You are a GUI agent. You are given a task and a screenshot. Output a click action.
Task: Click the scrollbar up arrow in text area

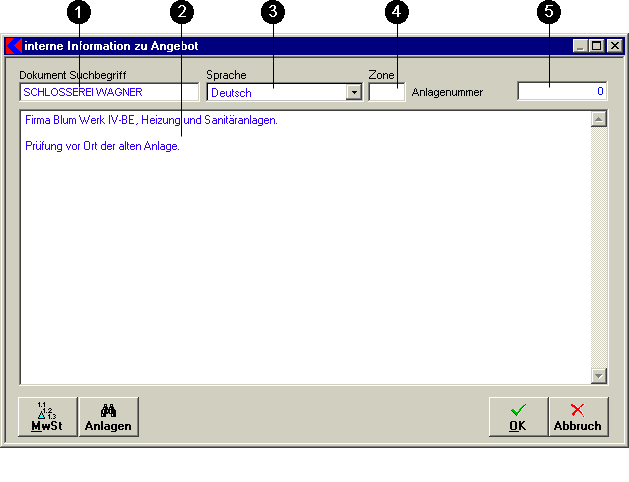point(599,120)
